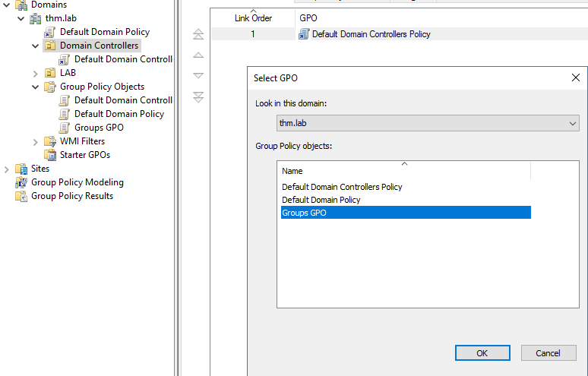The image size is (588, 376).
Task: Click the Group Policy Objects folder icon
Action: click(x=50, y=87)
